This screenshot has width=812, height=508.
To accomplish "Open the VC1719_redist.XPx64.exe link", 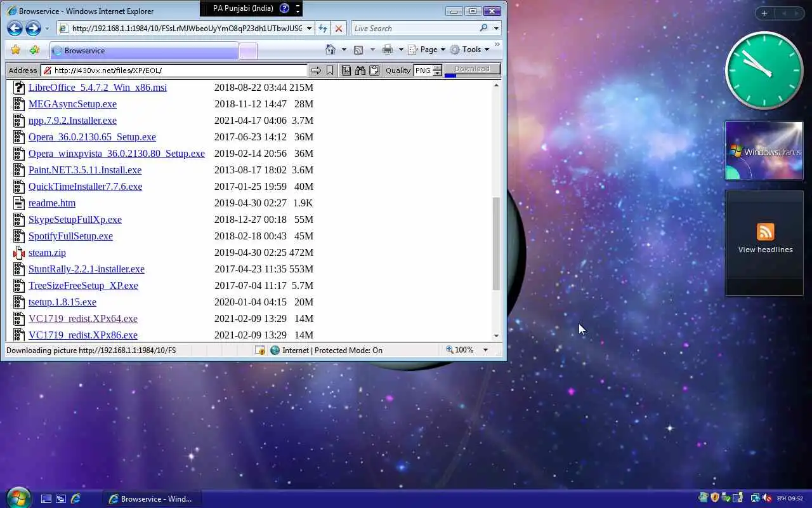I will point(83,318).
